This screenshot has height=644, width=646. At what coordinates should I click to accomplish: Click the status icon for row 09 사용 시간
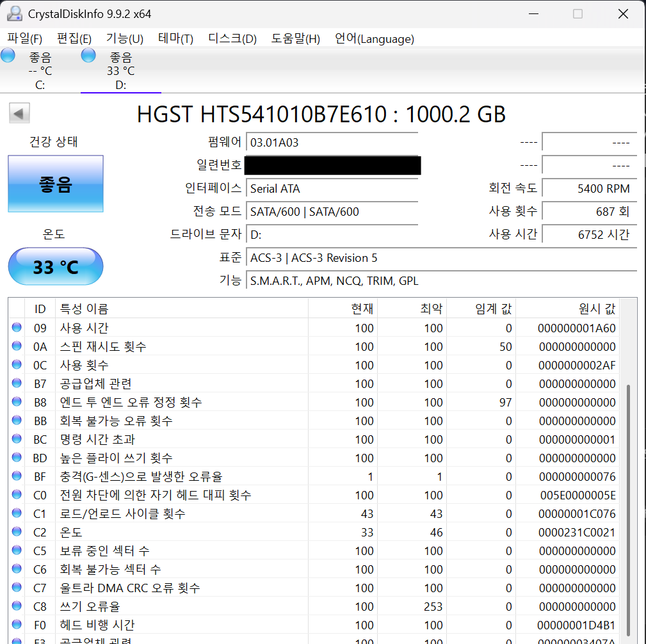coord(17,327)
